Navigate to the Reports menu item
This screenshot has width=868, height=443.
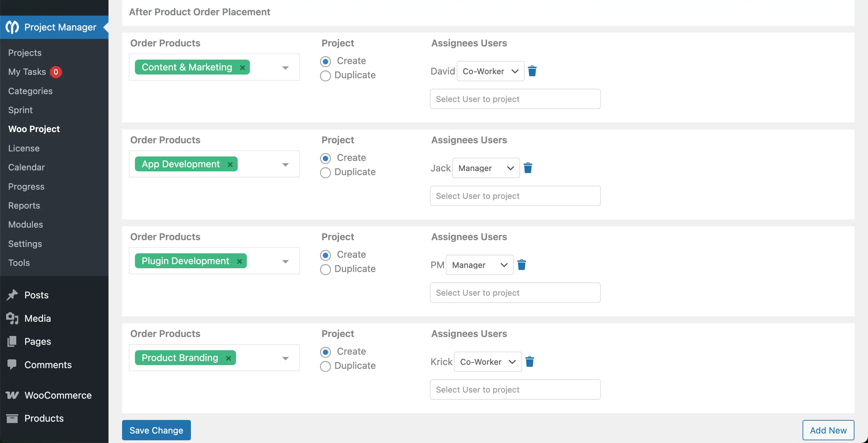point(24,206)
